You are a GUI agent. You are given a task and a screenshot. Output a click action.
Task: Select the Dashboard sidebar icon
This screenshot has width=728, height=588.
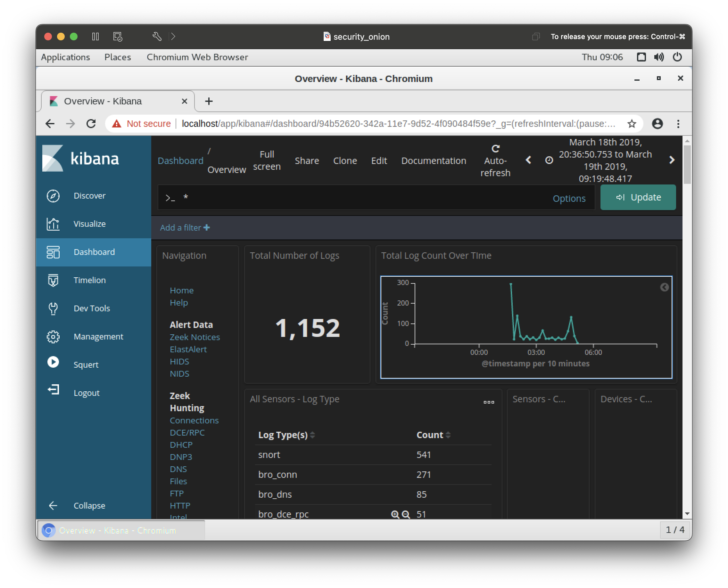click(x=53, y=252)
